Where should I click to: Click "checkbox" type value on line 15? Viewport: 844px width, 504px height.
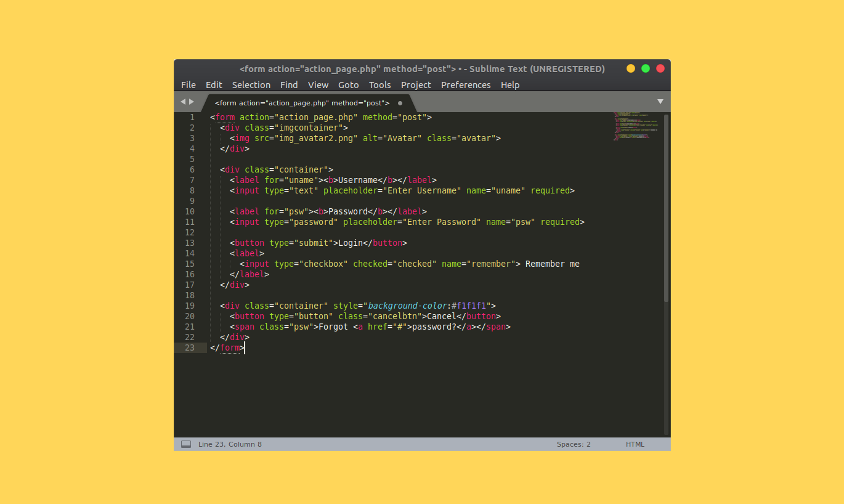coord(323,264)
